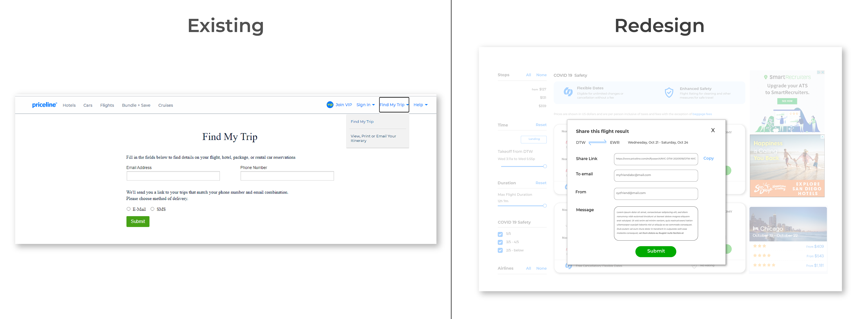Click the Takeoff from DTW slider handle
Image resolution: width=868 pixels, height=319 pixels.
545,166
